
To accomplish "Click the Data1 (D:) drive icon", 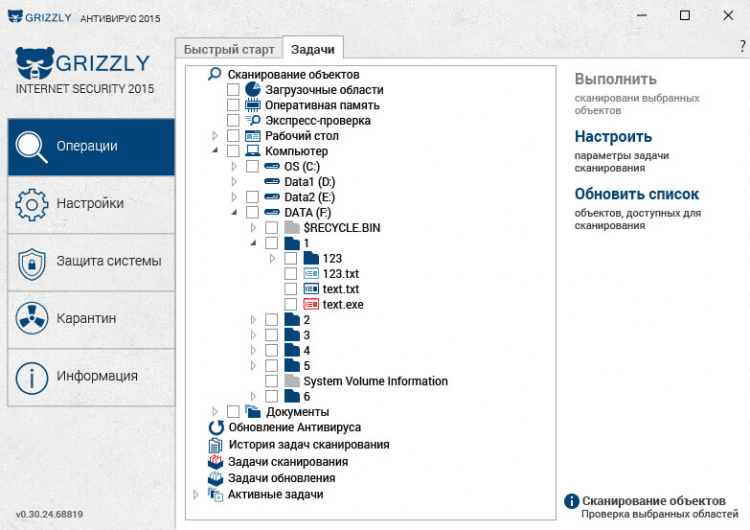I will (272, 182).
